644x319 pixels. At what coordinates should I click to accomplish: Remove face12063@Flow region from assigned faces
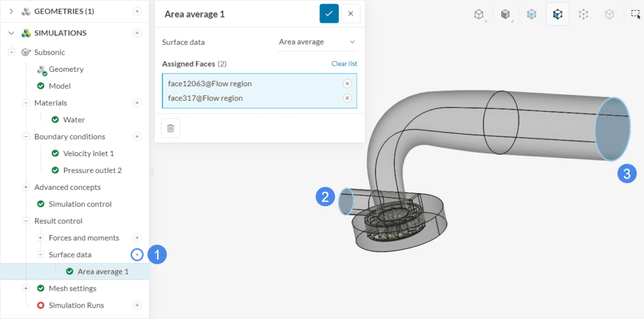(347, 84)
